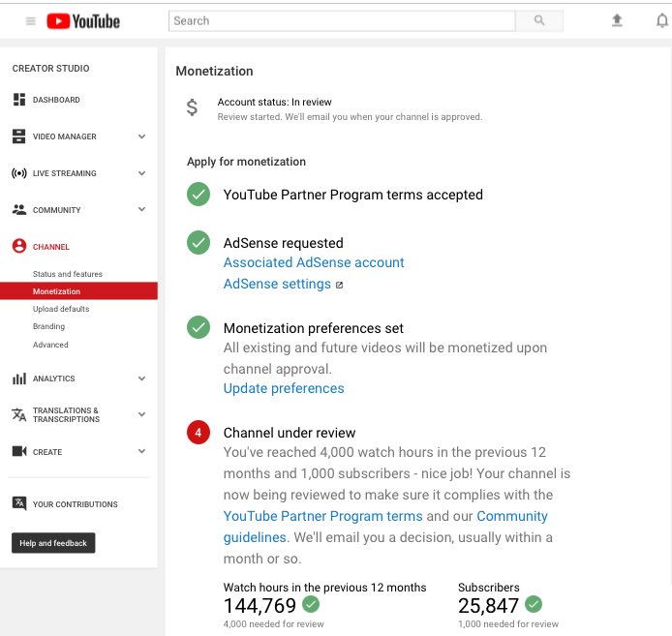Expand the Create chevron
The height and width of the screenshot is (636, 672).
(142, 451)
